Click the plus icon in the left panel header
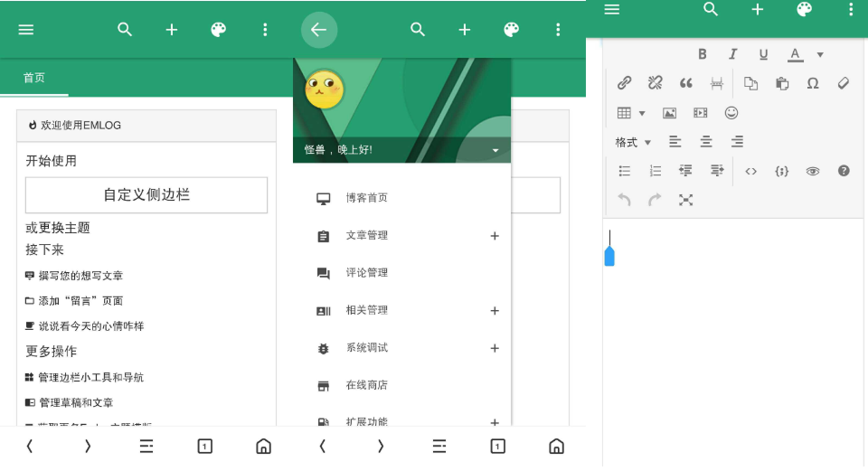This screenshot has height=471, width=868. (172, 30)
